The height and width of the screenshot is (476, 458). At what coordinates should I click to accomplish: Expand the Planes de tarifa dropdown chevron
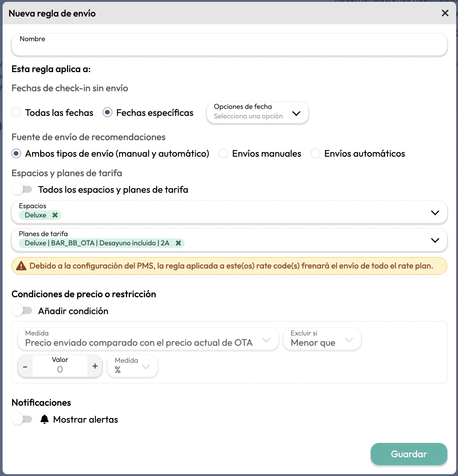[435, 240]
